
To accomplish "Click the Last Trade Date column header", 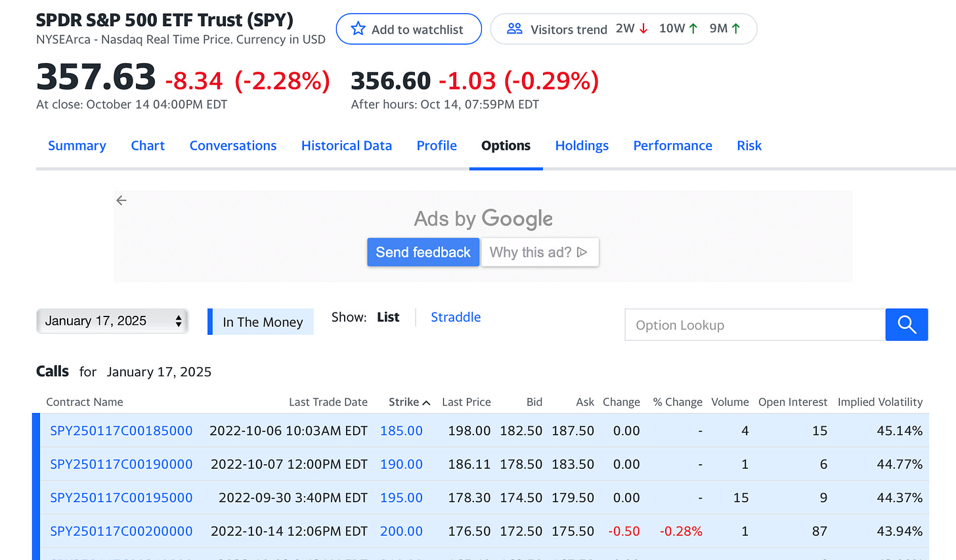I will (x=328, y=402).
